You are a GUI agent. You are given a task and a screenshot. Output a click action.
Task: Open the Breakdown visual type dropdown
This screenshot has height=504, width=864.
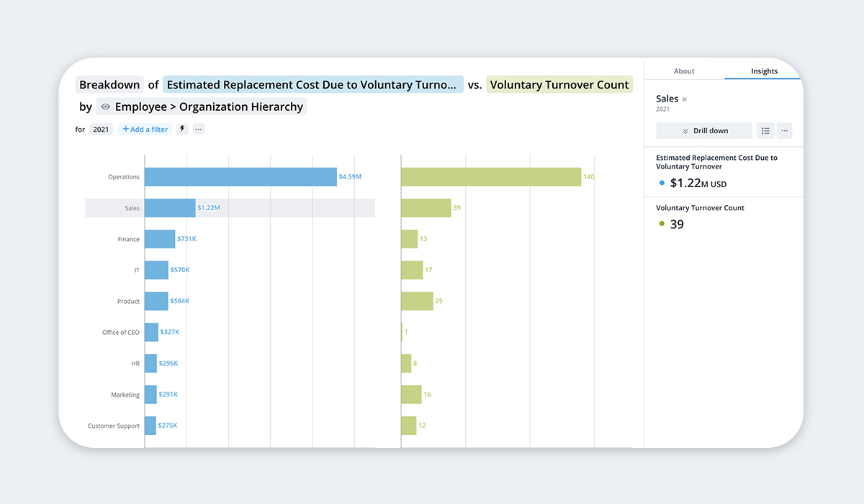pyautogui.click(x=109, y=85)
